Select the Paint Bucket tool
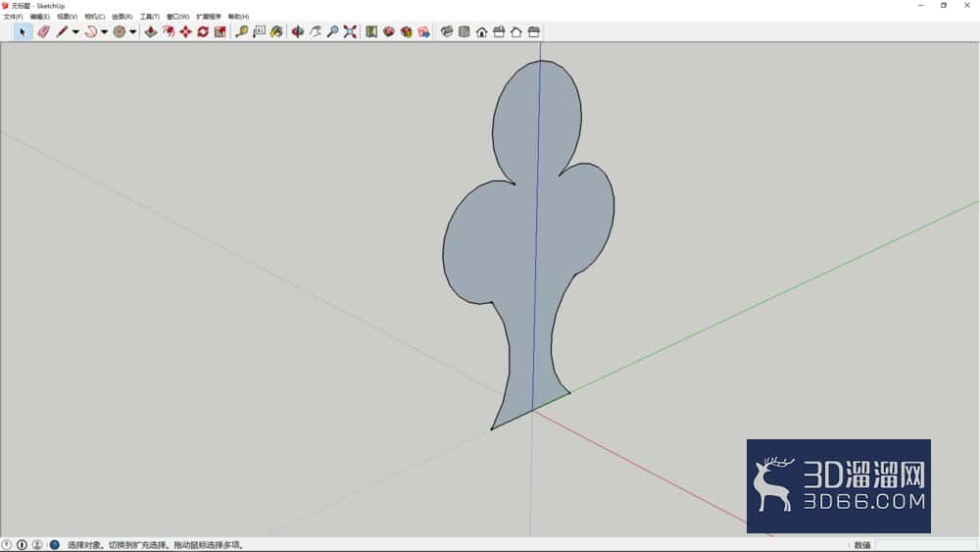Image resolution: width=980 pixels, height=552 pixels. tap(276, 32)
